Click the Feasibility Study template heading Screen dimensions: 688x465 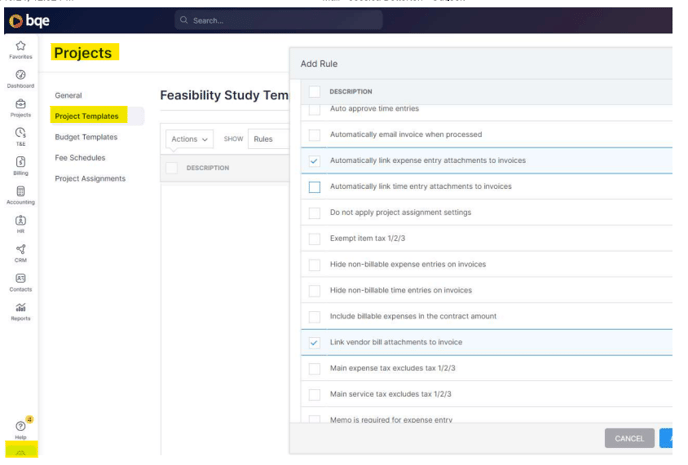[x=224, y=95]
